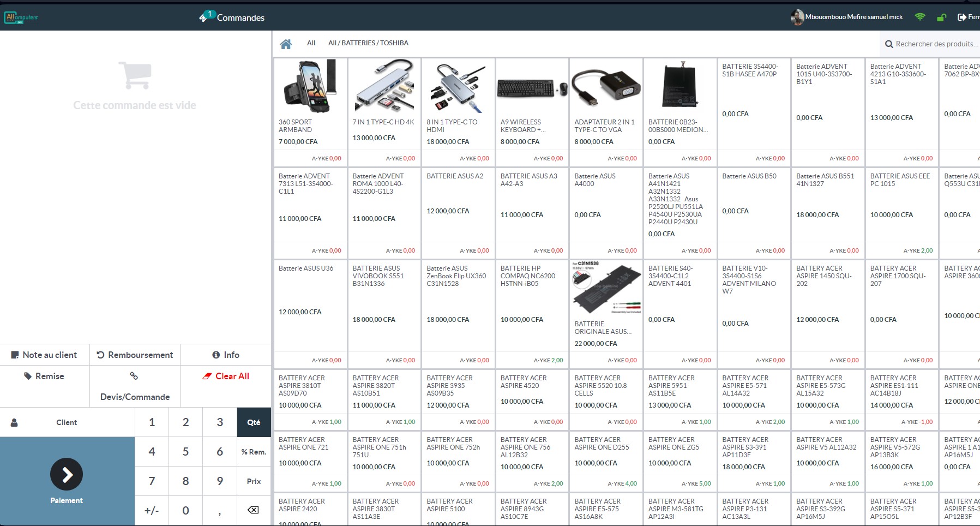Click the close session exit icon
The image size is (980, 526).
(962, 17)
